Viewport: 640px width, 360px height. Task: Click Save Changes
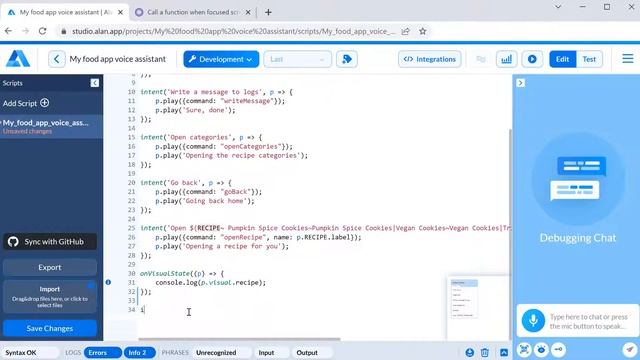(50, 328)
